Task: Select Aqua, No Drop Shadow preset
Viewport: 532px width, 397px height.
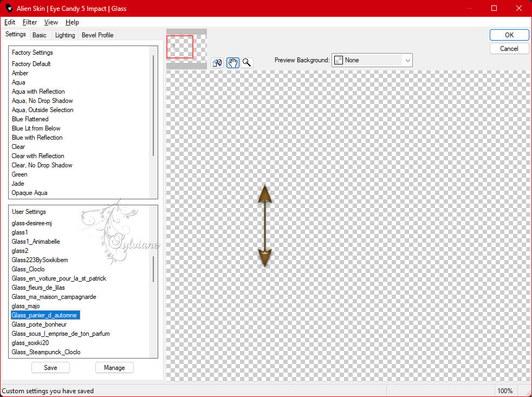Action: click(x=42, y=100)
